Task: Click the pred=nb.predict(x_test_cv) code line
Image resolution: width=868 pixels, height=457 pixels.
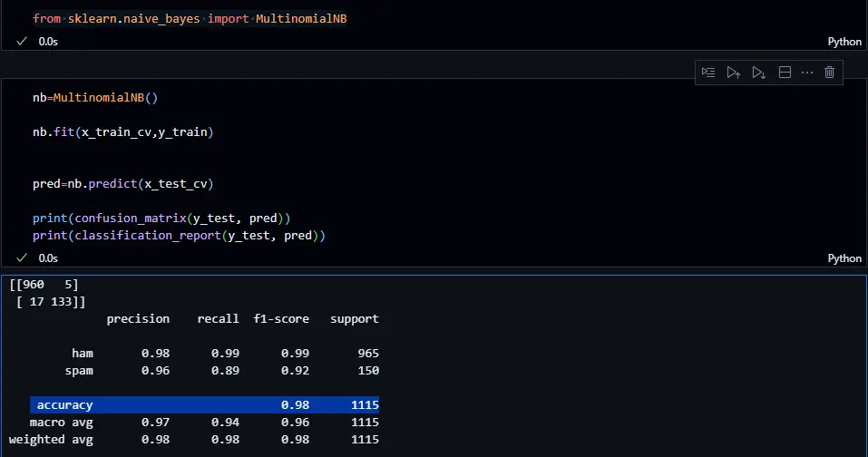Action: pos(122,184)
